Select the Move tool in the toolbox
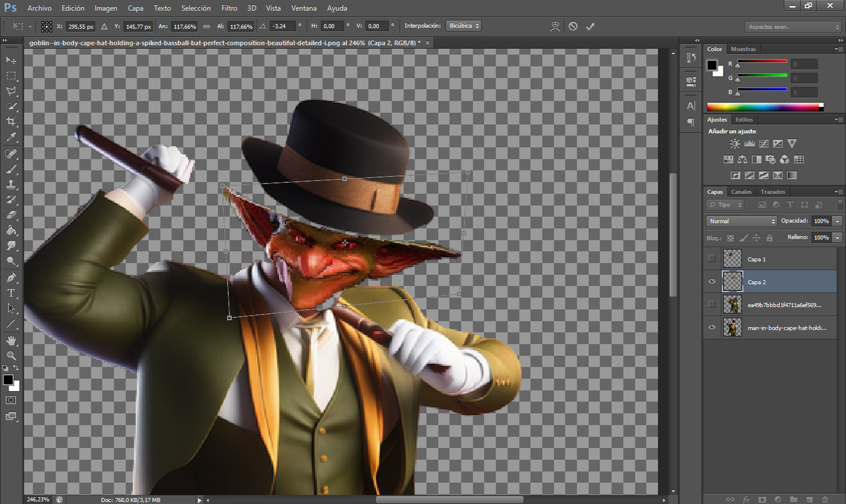846x504 pixels. click(11, 60)
